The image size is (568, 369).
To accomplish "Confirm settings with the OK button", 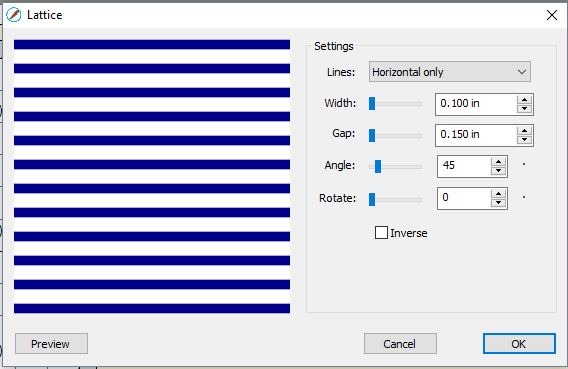I will [x=519, y=343].
